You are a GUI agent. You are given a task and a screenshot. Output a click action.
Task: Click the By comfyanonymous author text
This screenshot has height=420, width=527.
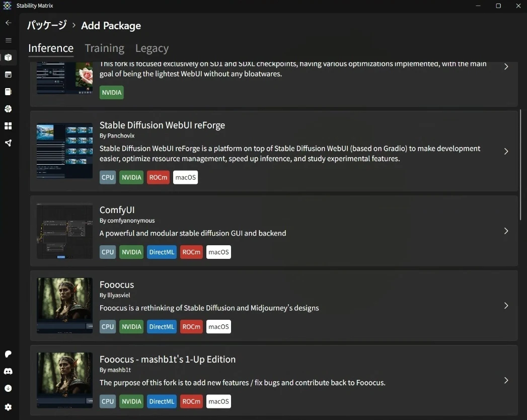127,220
